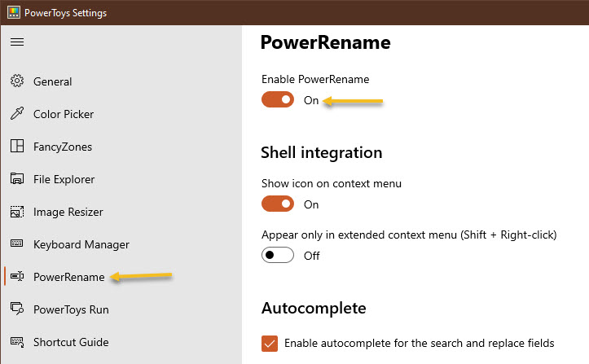Image resolution: width=589 pixels, height=364 pixels.
Task: Select the Shortcut Guide icon
Action: (x=16, y=342)
